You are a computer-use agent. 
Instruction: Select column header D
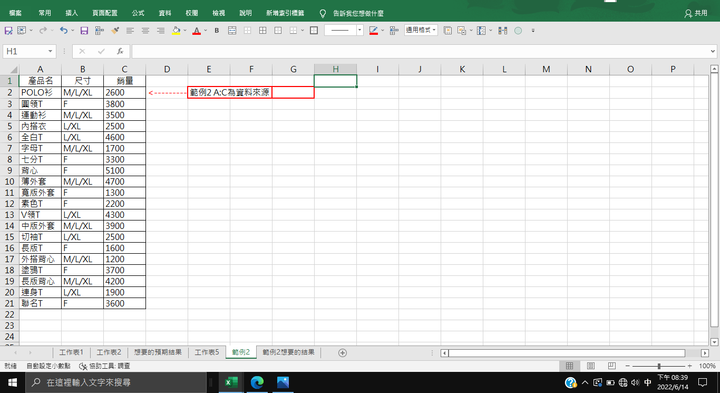click(167, 69)
